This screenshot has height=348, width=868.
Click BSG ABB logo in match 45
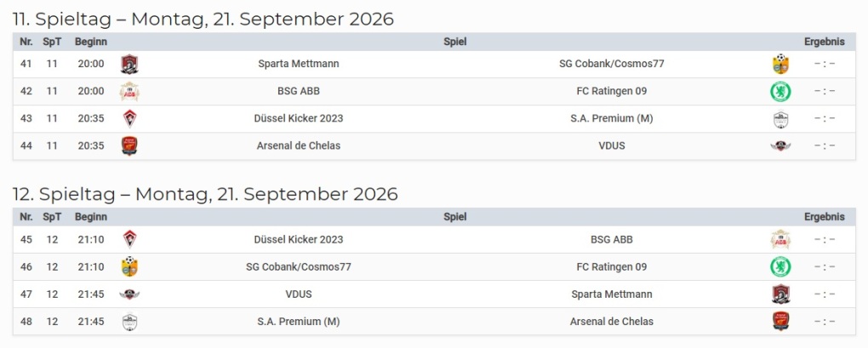[x=780, y=240]
